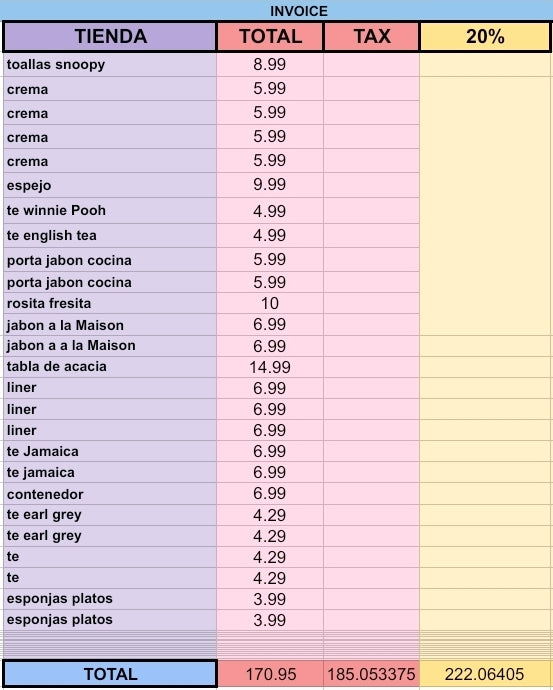
Task: Select the rosita fresita cell
Action: click(x=110, y=303)
